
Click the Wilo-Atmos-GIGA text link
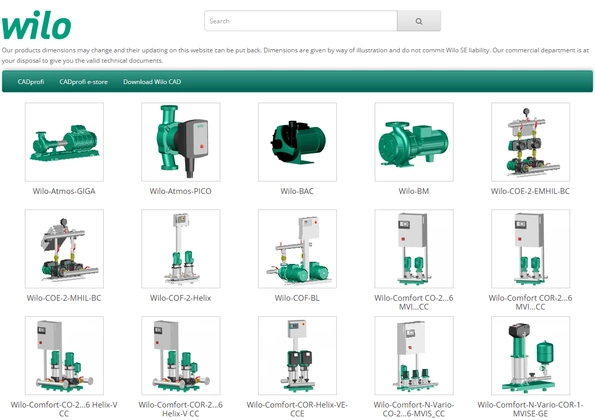pyautogui.click(x=64, y=191)
